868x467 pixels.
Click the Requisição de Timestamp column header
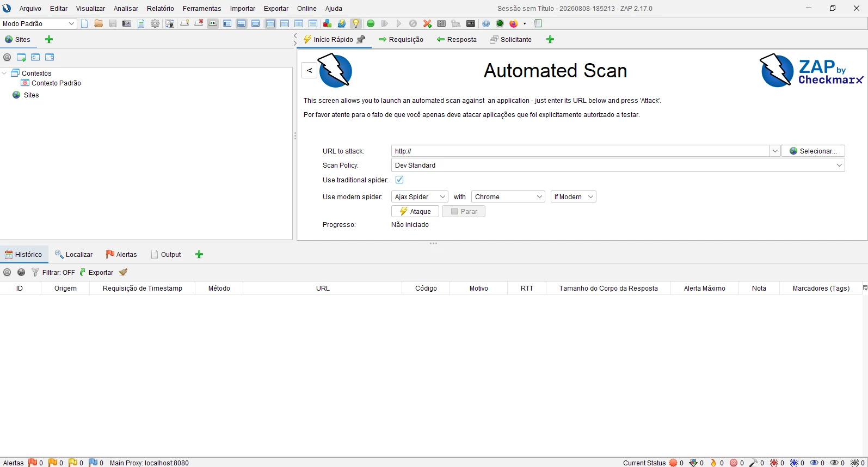pyautogui.click(x=143, y=288)
